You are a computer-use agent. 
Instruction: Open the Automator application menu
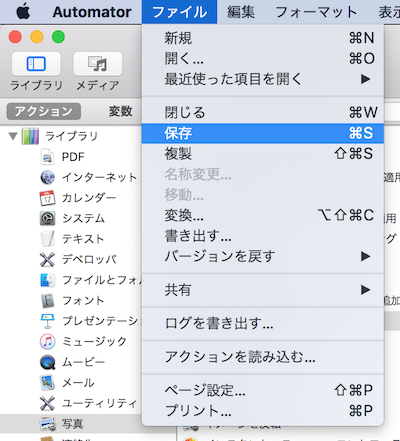(92, 12)
